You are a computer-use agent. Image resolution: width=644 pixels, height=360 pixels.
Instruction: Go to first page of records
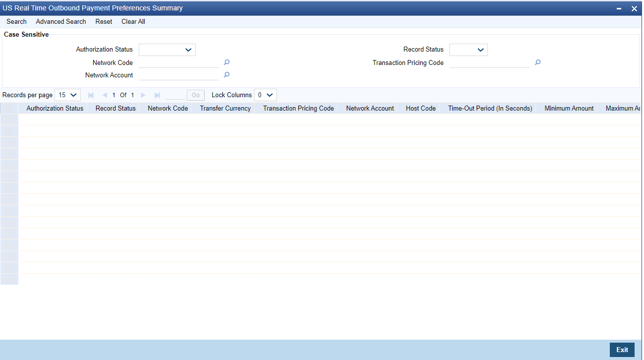[x=91, y=95]
